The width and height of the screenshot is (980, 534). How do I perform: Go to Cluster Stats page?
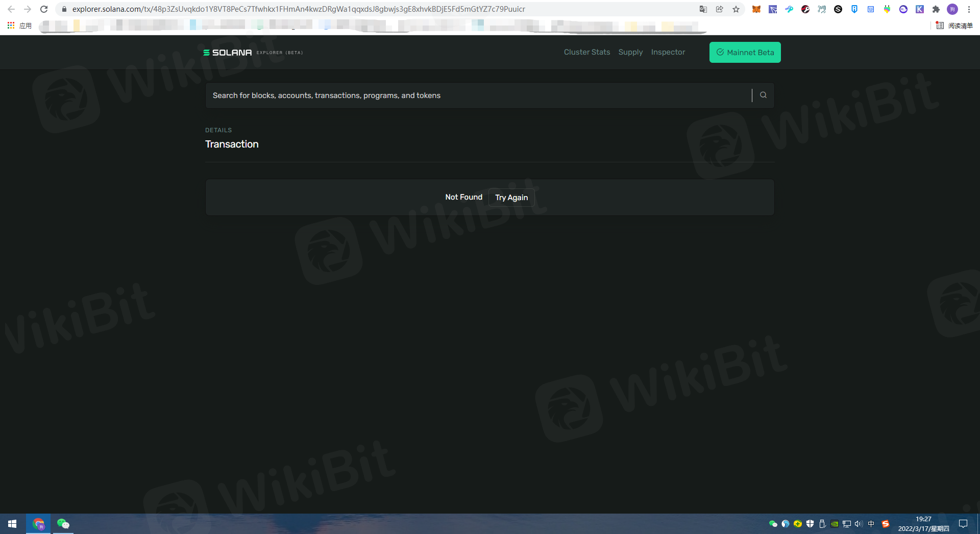586,52
